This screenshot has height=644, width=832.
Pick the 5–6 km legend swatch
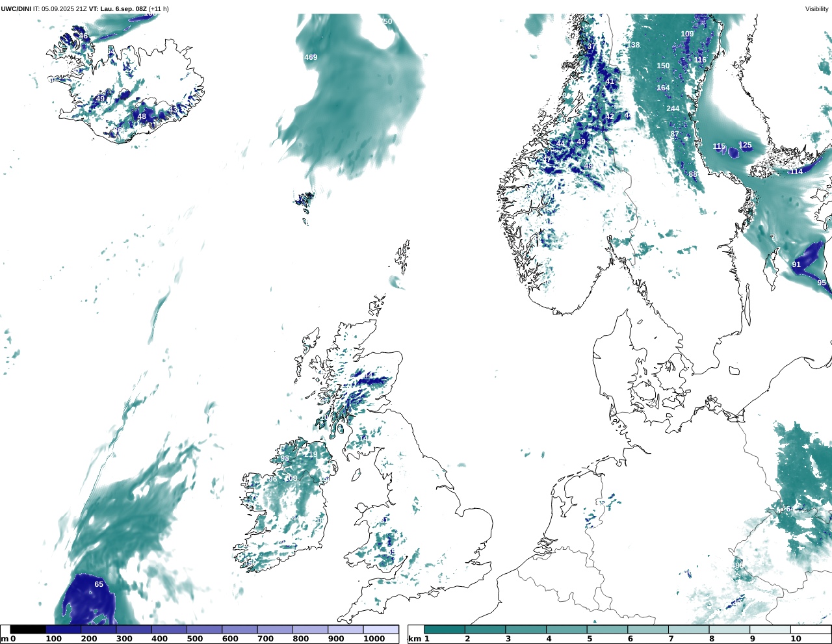[x=607, y=629]
